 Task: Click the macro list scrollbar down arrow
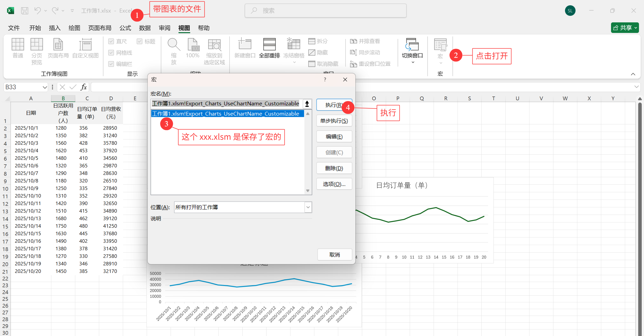click(x=308, y=191)
